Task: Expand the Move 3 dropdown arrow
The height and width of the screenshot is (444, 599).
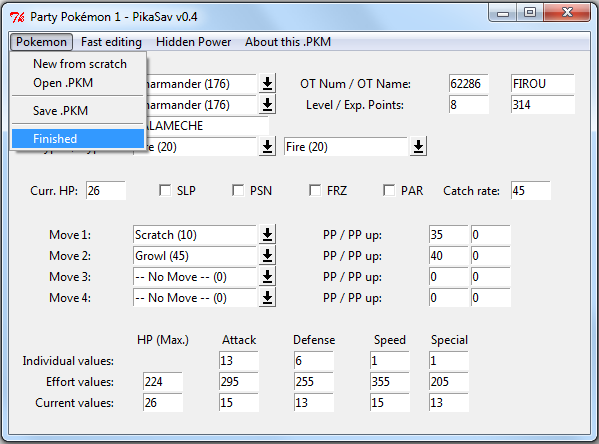Action: click(x=267, y=277)
